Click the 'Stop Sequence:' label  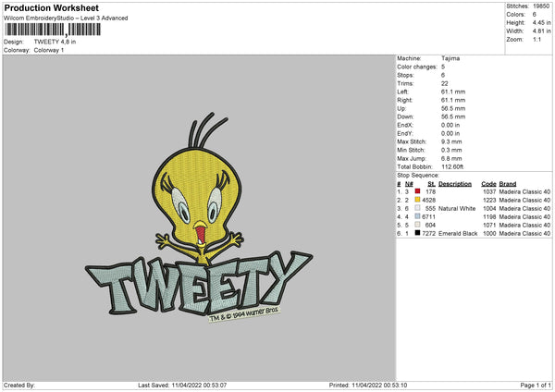418,176
